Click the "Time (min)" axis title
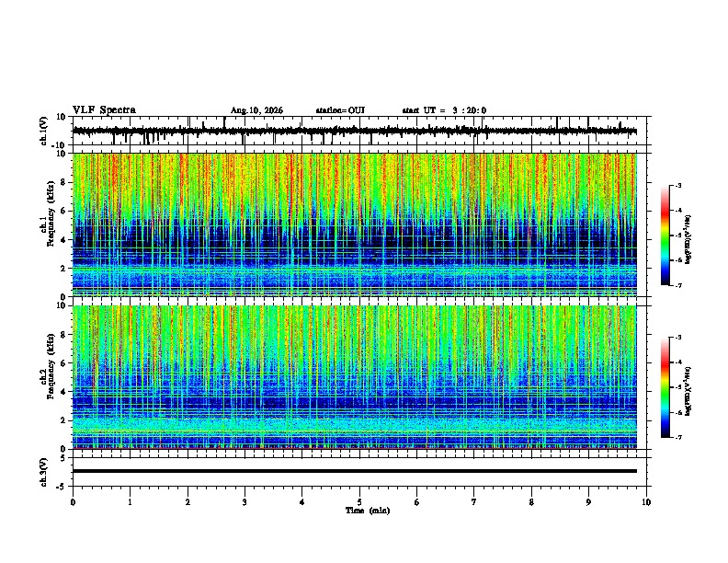The height and width of the screenshot is (563, 728). pos(368,511)
